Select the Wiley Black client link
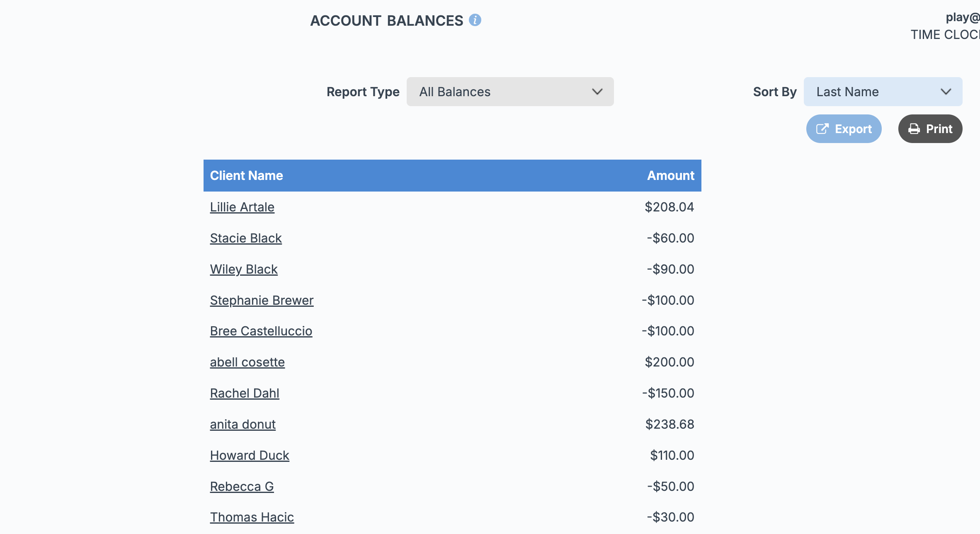The width and height of the screenshot is (980, 534). 244,269
